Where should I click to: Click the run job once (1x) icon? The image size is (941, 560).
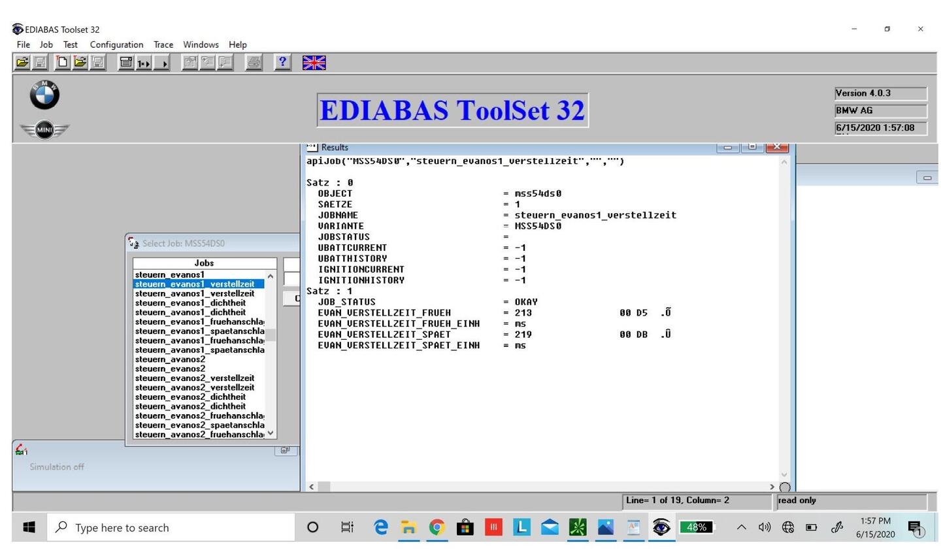tap(144, 63)
